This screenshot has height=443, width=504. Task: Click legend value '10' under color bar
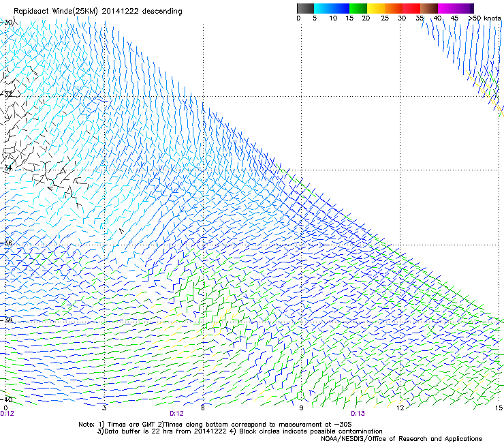(x=333, y=18)
